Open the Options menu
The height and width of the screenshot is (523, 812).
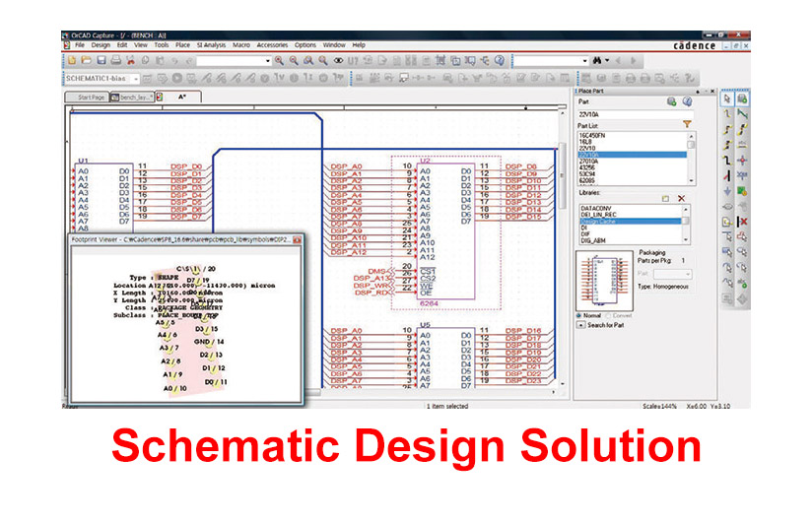305,45
